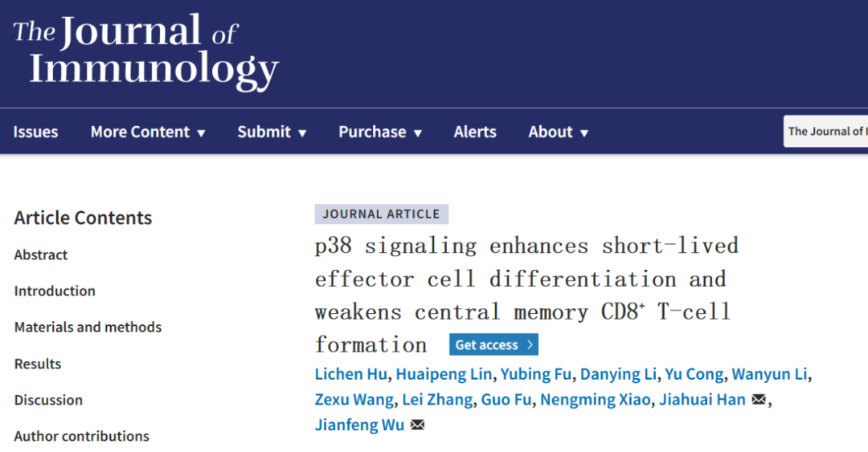
Task: Go to Alerts in navigation bar
Action: tap(475, 132)
